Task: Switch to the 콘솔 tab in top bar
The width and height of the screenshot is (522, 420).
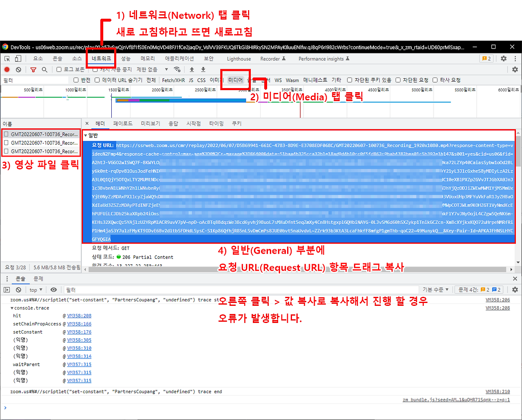Action: pos(58,59)
